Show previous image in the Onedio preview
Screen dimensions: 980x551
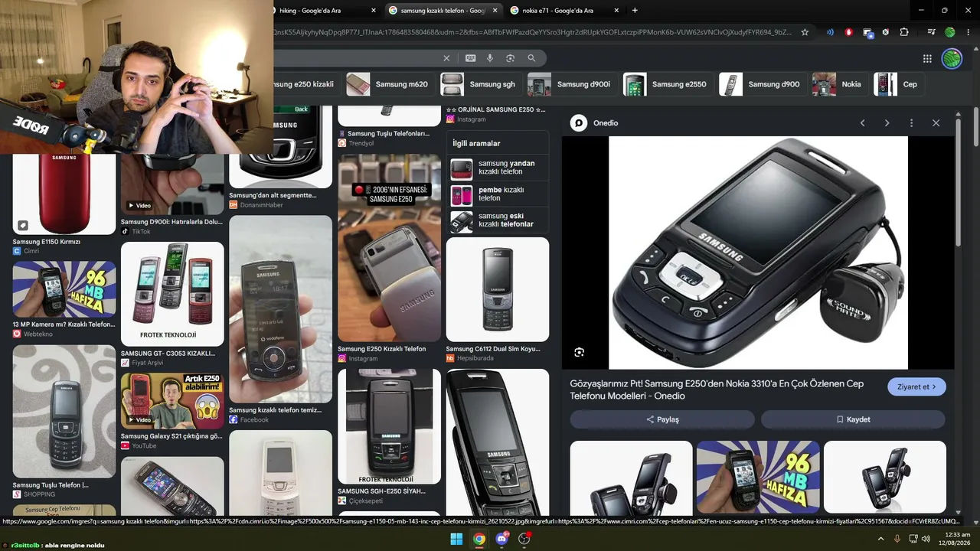(x=862, y=123)
